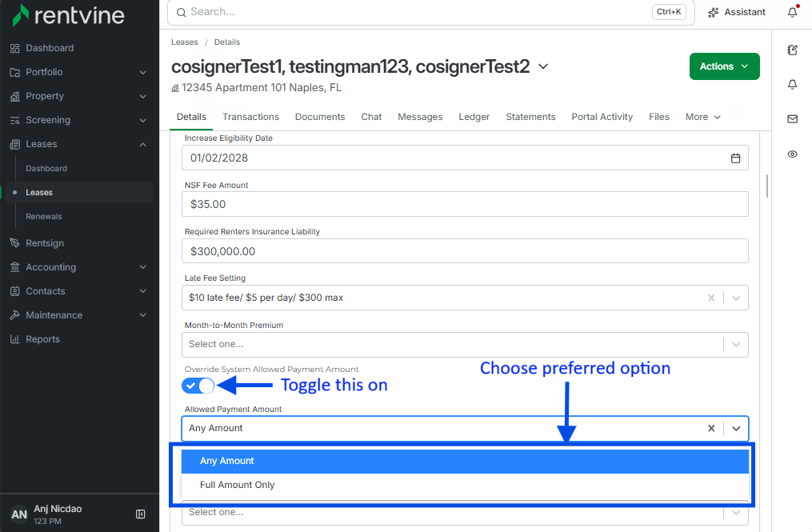Expand the Screening sidebar menu chevron
This screenshot has height=532, width=812.
(x=143, y=120)
